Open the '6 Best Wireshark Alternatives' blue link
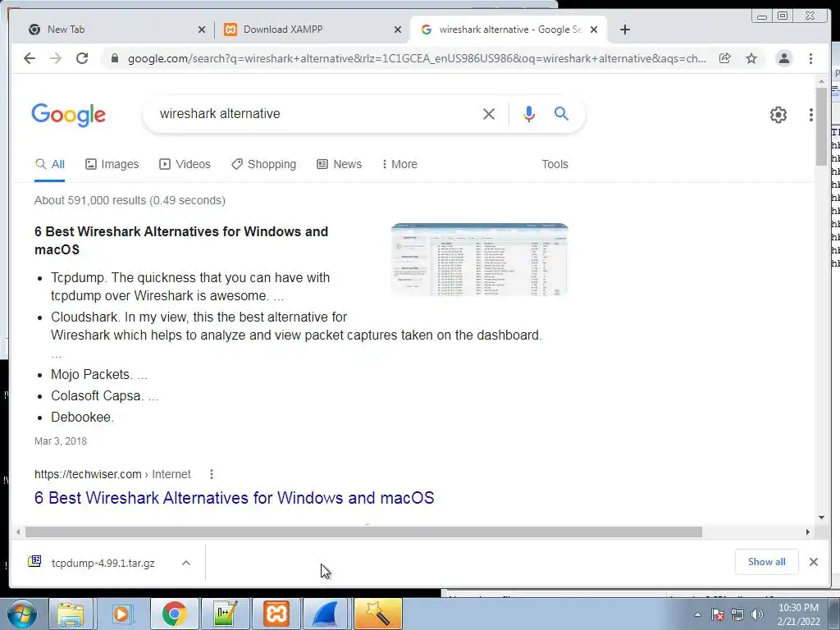The width and height of the screenshot is (840, 630). [234, 498]
